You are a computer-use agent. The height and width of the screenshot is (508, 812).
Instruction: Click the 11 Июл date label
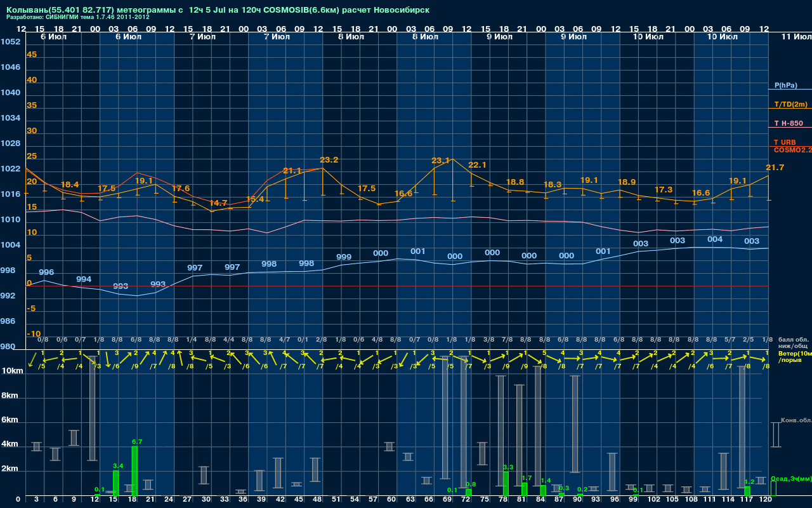(796, 37)
